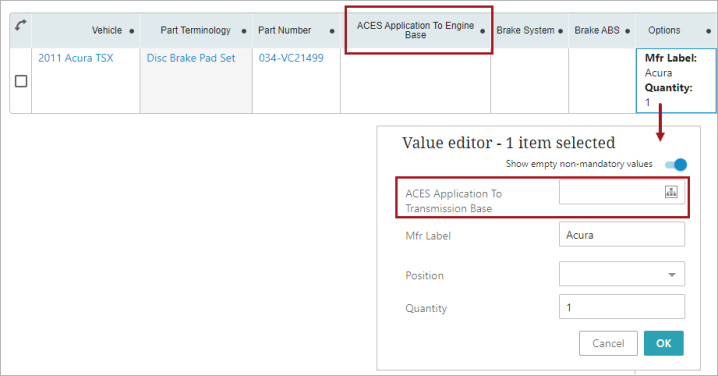Viewport: 718px width, 376px height.
Task: Check the 2011 Acura TSX row checkbox
Action: [x=21, y=81]
